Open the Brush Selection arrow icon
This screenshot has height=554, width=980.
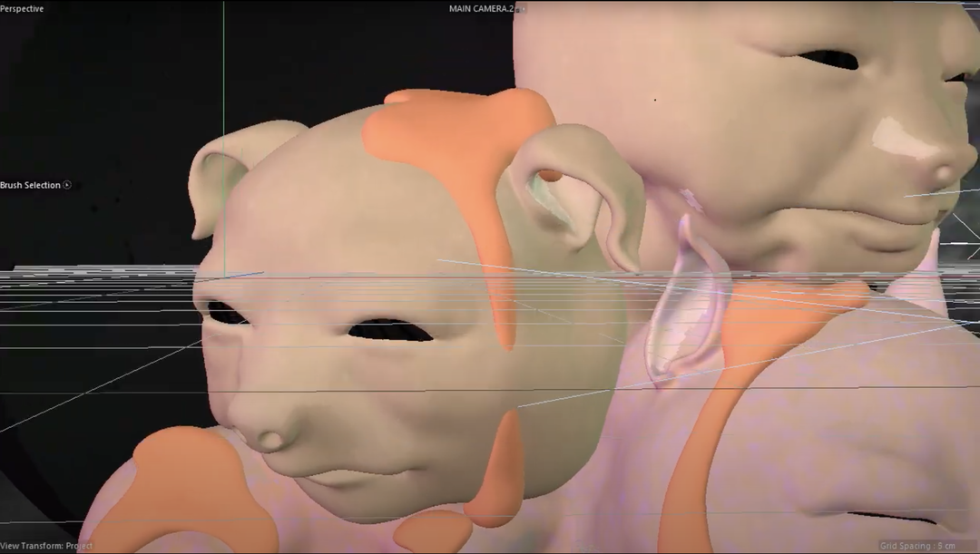pos(67,185)
